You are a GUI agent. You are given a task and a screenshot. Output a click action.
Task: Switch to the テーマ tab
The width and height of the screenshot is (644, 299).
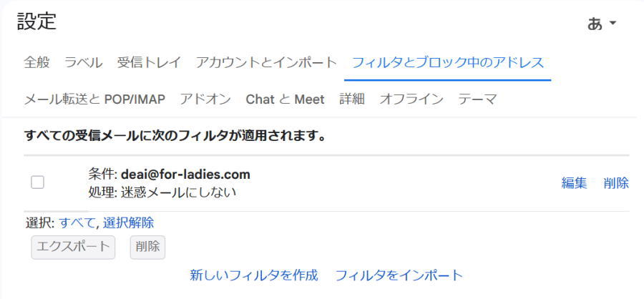[x=477, y=99]
